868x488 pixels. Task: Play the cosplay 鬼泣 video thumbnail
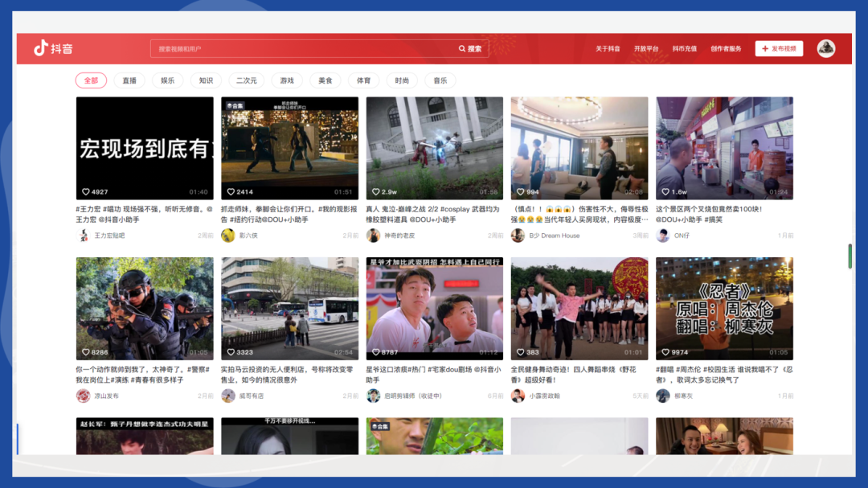click(435, 148)
